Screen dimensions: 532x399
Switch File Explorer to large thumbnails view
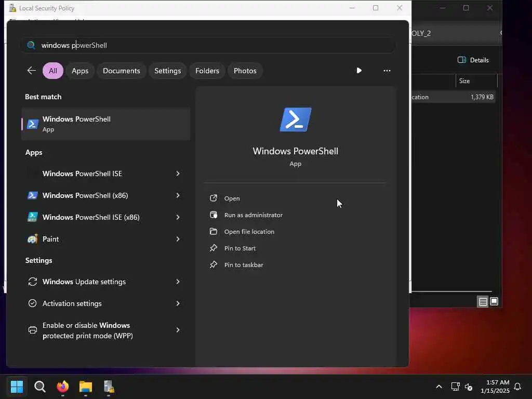click(494, 301)
